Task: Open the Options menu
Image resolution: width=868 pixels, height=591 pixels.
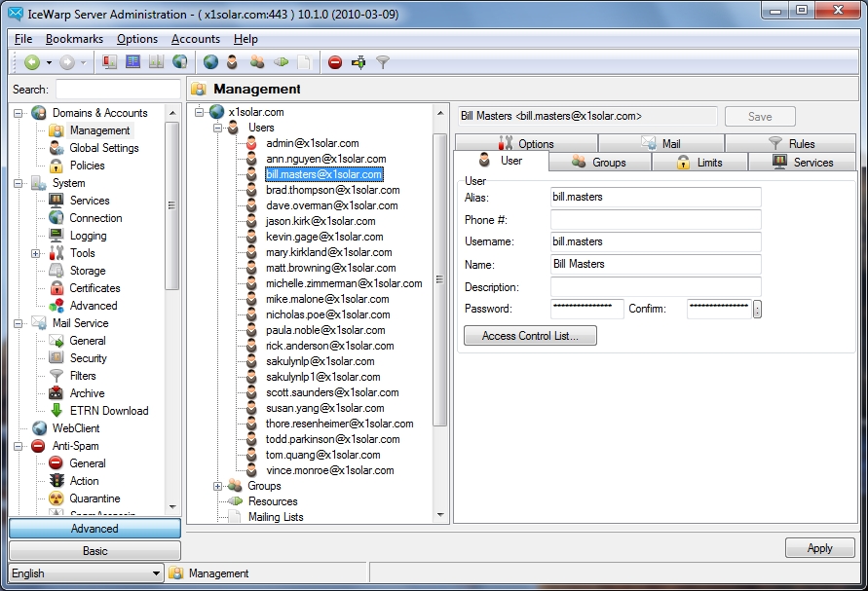Action: [x=136, y=39]
